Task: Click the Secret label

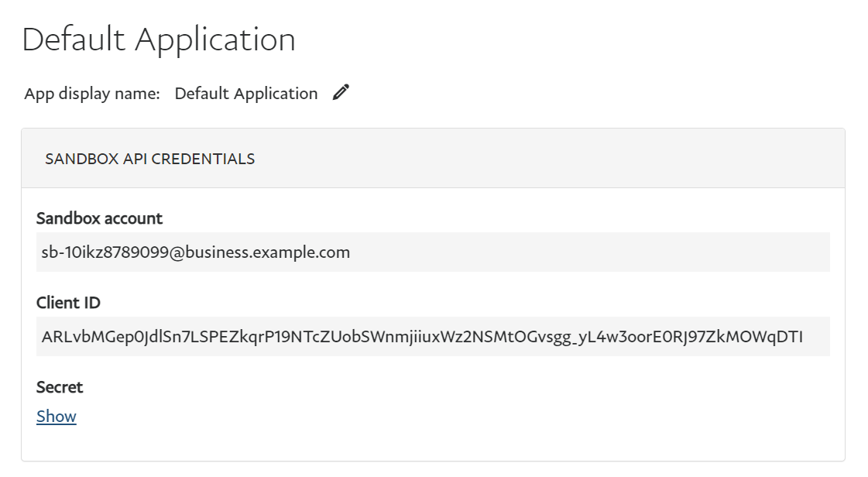Action: tap(59, 386)
